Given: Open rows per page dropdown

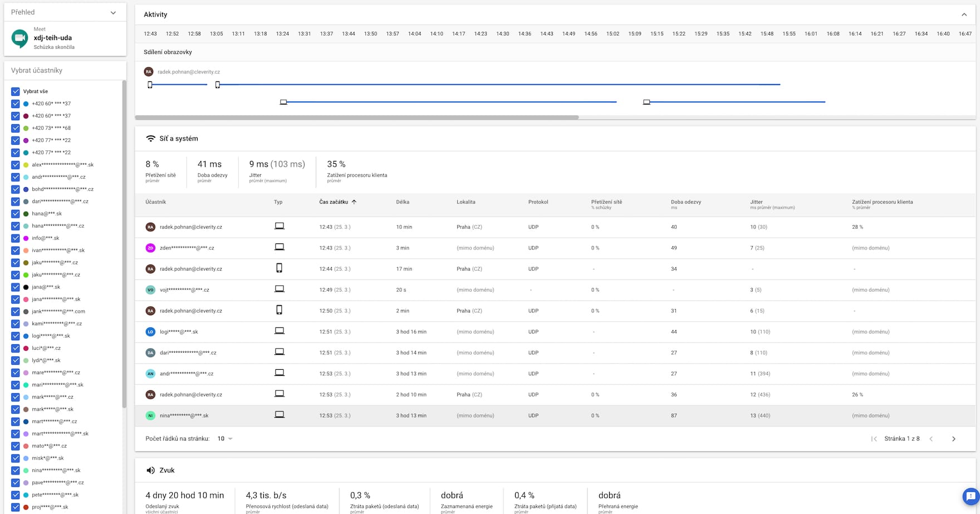Looking at the screenshot, I should 225,439.
